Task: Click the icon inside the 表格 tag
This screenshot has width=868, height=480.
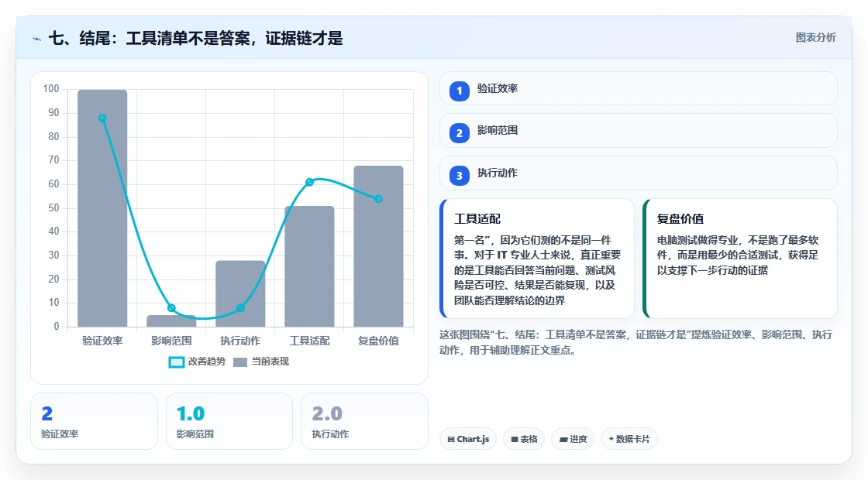Action: pyautogui.click(x=515, y=440)
